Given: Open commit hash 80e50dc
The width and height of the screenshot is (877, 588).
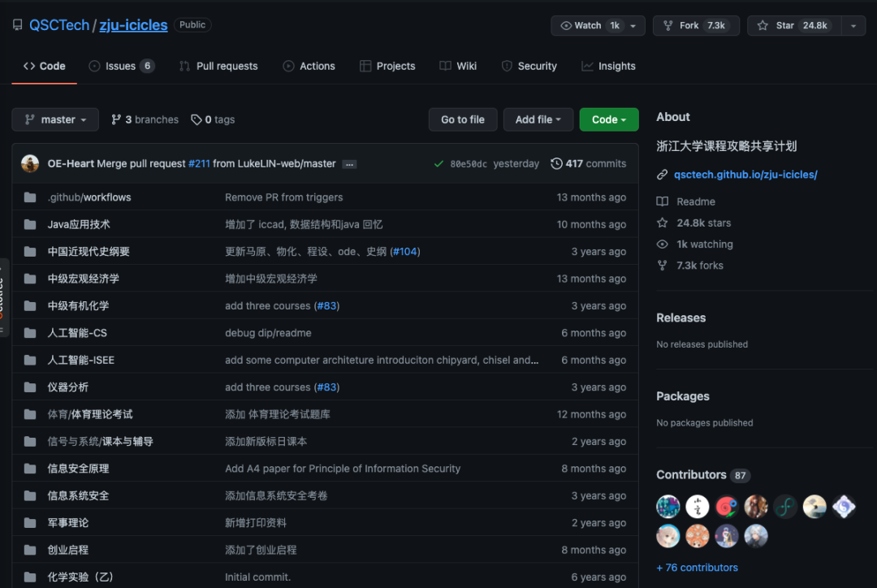Looking at the screenshot, I should tap(469, 164).
